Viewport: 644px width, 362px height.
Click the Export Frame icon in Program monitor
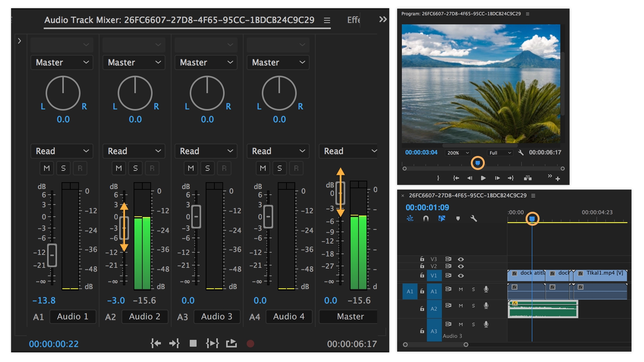[x=528, y=178]
